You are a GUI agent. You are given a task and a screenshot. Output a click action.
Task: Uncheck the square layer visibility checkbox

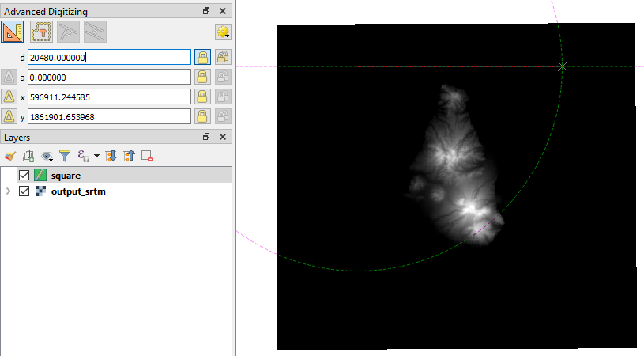(x=23, y=175)
